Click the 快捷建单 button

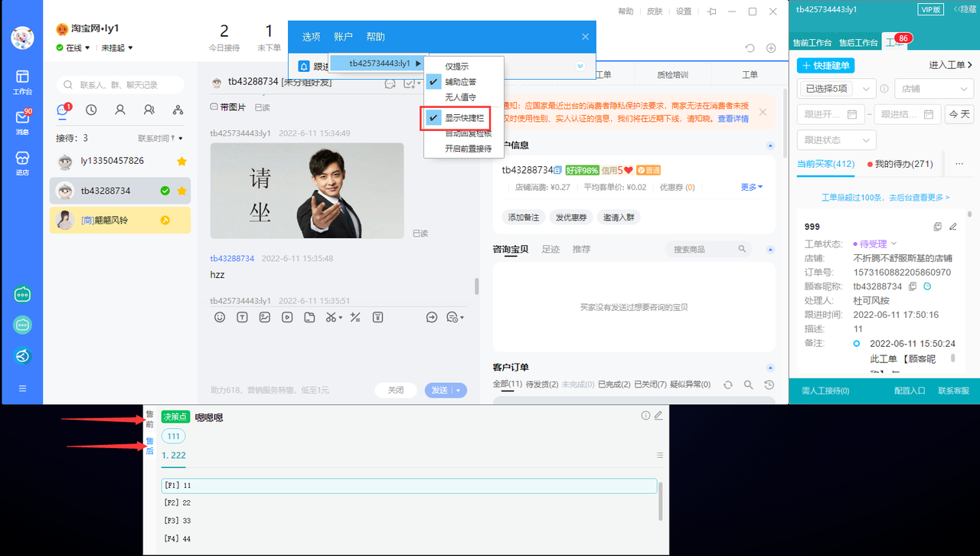(x=825, y=66)
